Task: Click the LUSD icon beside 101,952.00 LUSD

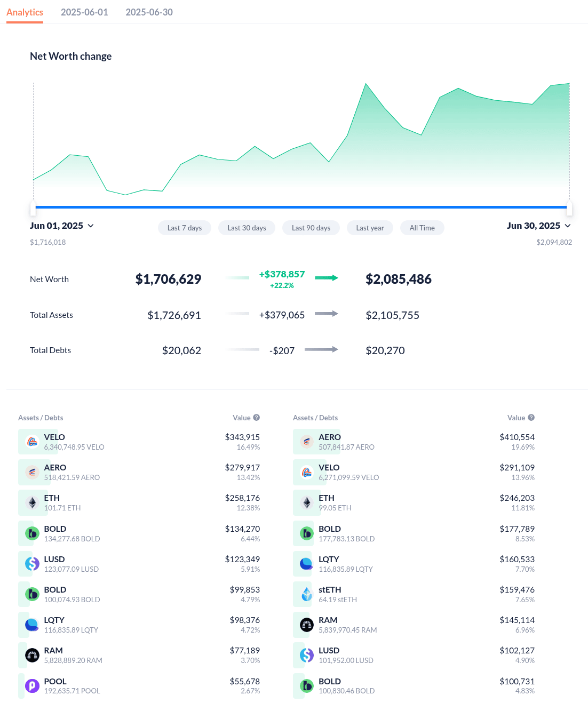Action: click(307, 655)
